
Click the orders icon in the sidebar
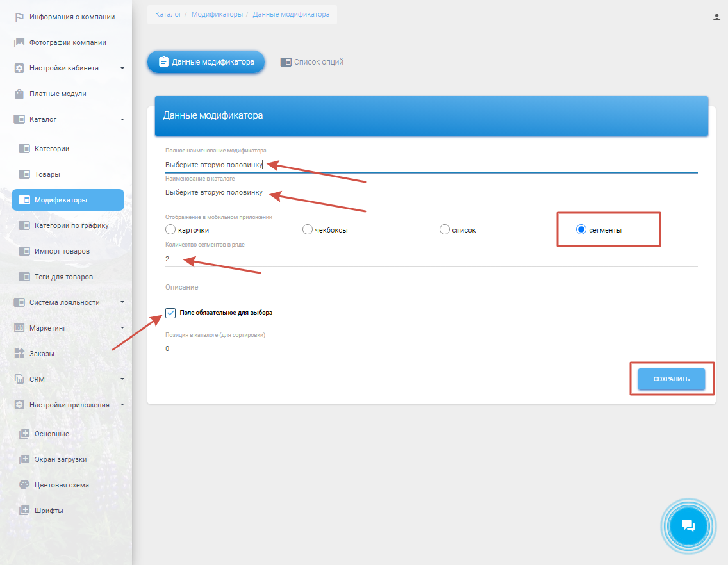pos(19,354)
